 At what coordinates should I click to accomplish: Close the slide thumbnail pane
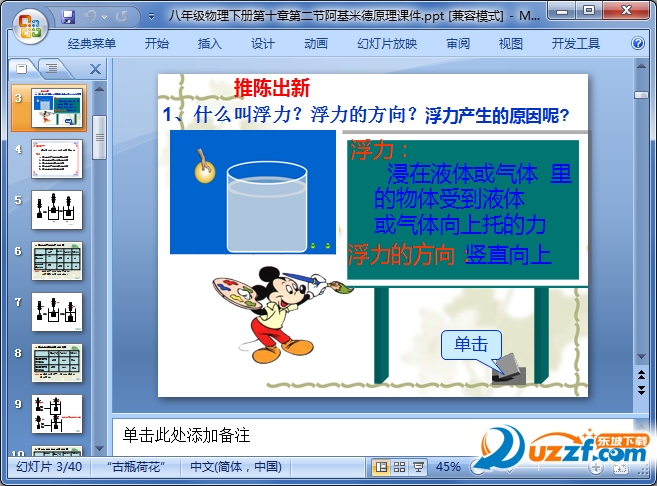coord(96,69)
